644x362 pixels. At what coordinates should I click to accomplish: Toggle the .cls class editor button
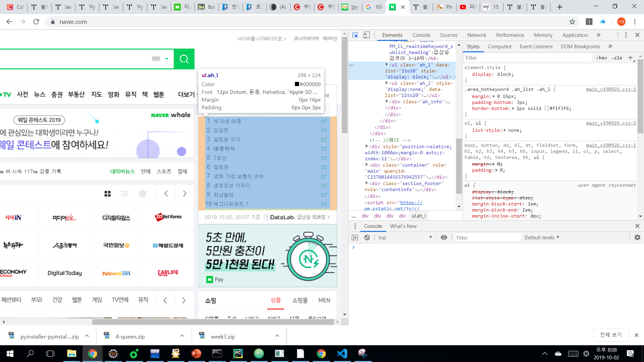[x=617, y=58]
